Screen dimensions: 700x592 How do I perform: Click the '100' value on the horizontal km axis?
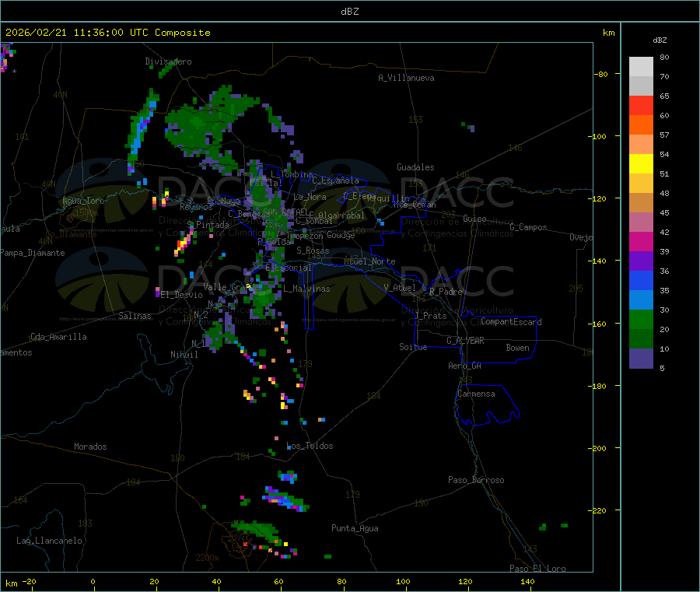coord(403,581)
